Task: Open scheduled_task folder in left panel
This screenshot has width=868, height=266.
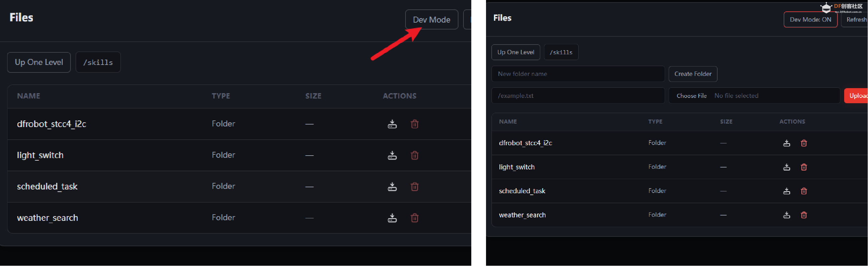Action: click(x=47, y=187)
